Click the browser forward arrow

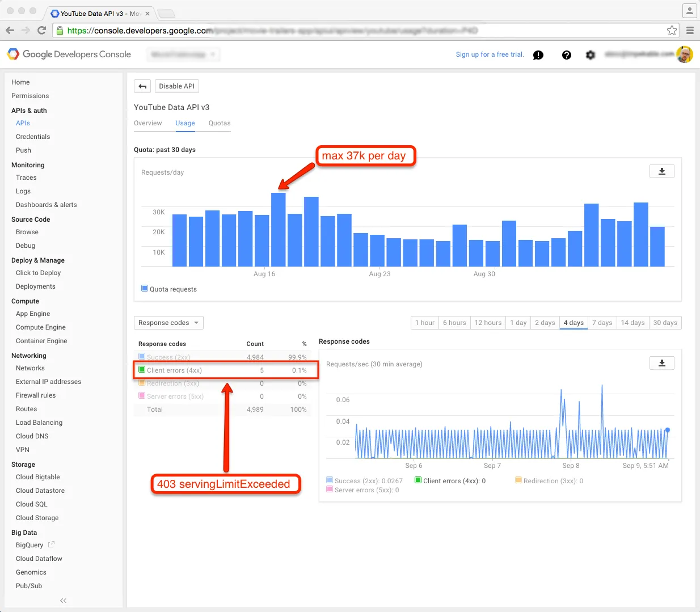click(x=26, y=31)
